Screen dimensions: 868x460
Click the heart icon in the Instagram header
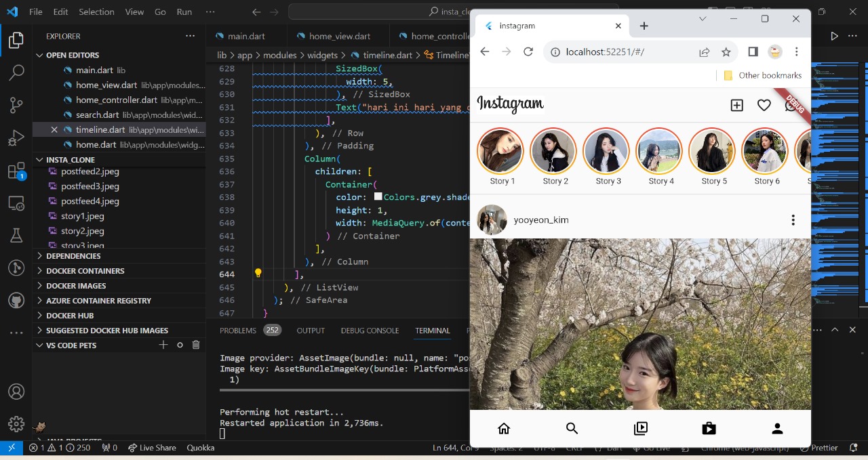[764, 105]
